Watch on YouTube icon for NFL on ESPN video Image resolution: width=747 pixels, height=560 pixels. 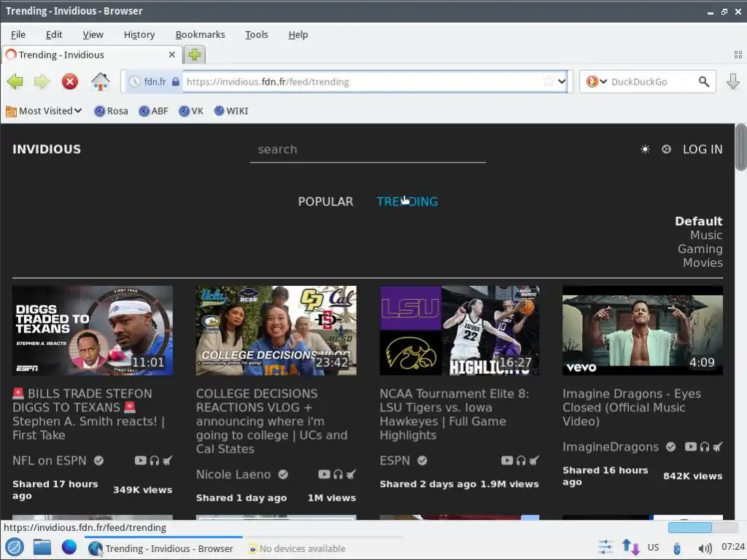(140, 461)
